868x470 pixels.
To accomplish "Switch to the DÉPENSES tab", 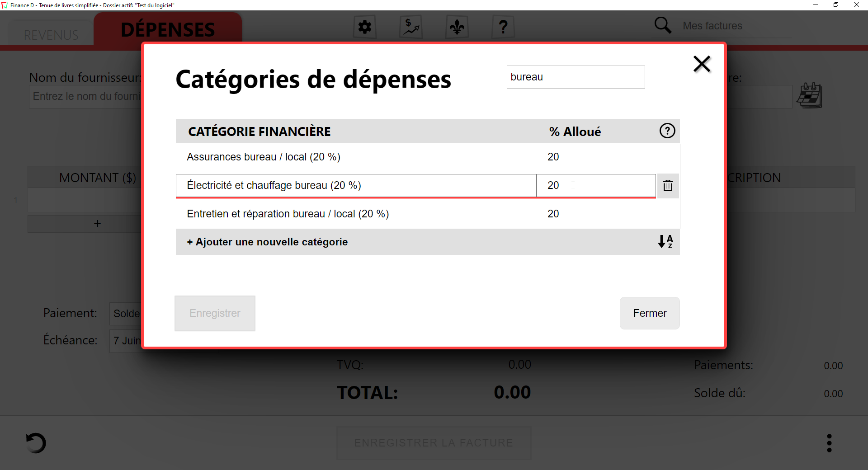I will click(x=168, y=29).
